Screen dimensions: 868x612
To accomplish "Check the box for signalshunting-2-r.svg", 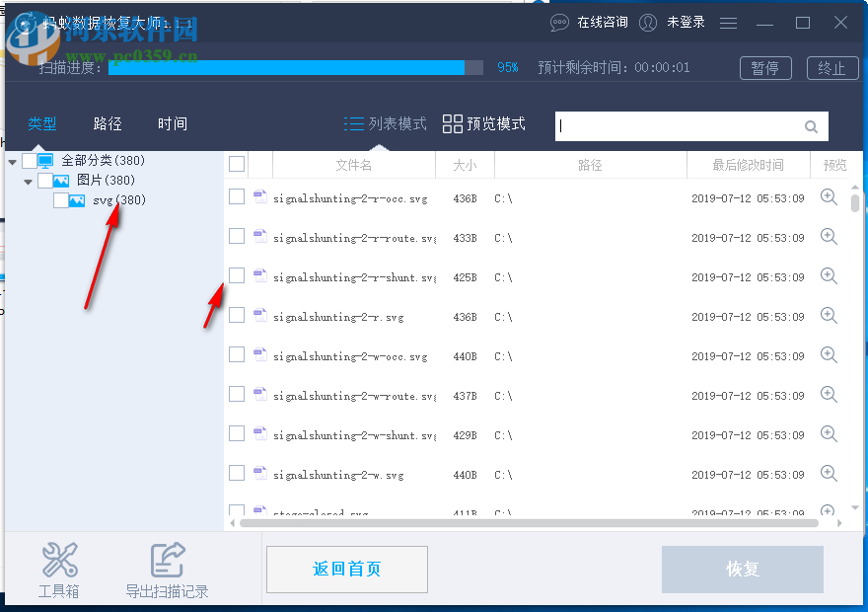I will click(237, 316).
